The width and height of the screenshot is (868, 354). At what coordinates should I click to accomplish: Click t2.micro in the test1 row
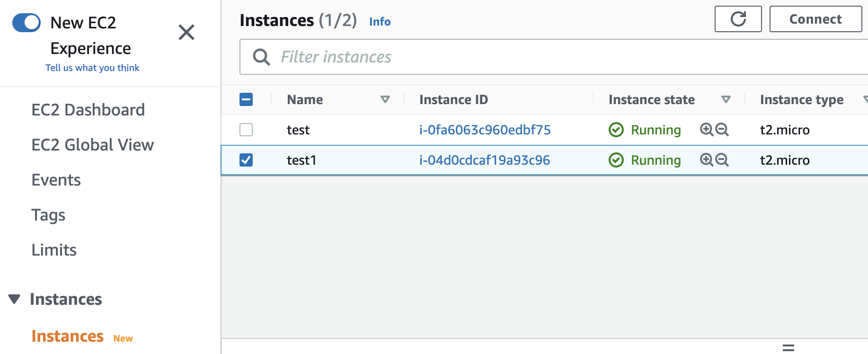pyautogui.click(x=785, y=160)
